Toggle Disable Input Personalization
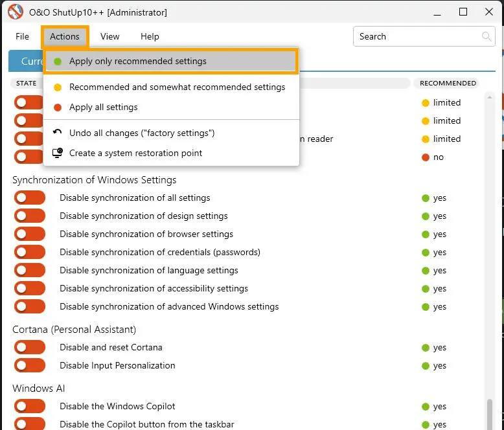504x430 pixels. (x=30, y=365)
